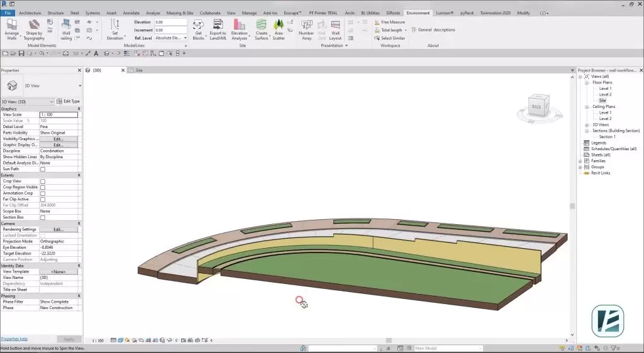Click Edit button for Rendering Settings

click(x=58, y=229)
